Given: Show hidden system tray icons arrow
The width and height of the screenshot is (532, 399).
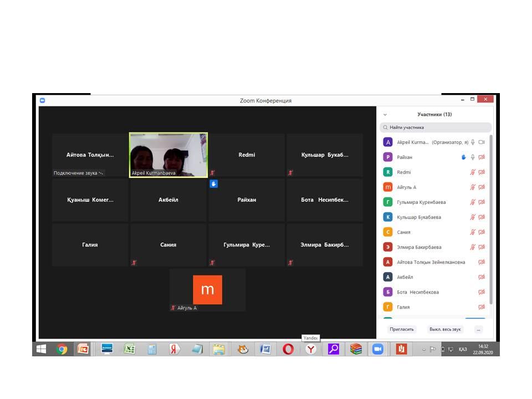Looking at the screenshot, I should (424, 350).
